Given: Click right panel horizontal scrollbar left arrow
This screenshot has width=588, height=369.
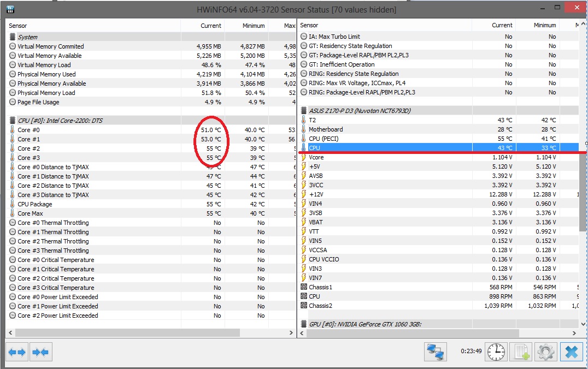Looking at the screenshot, I should 302,332.
